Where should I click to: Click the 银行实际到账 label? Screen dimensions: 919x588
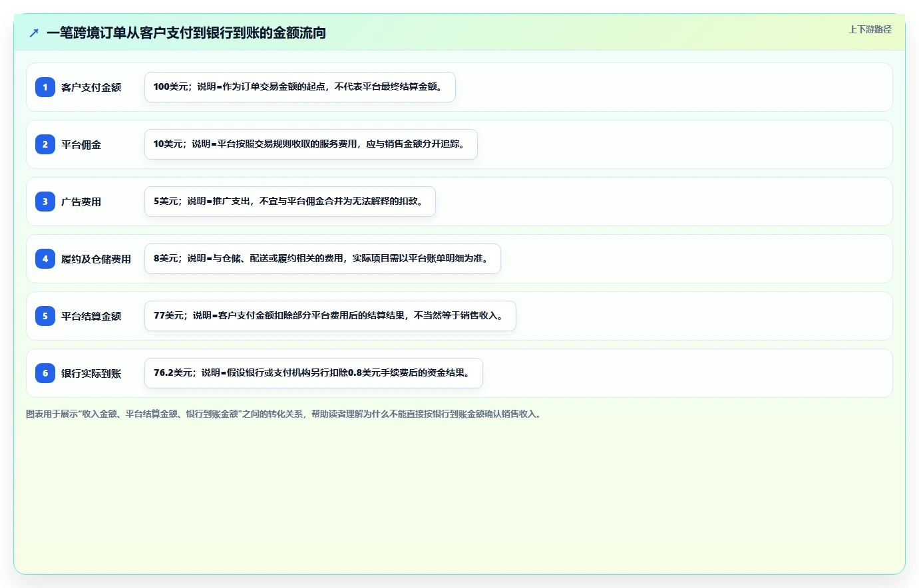pyautogui.click(x=91, y=373)
